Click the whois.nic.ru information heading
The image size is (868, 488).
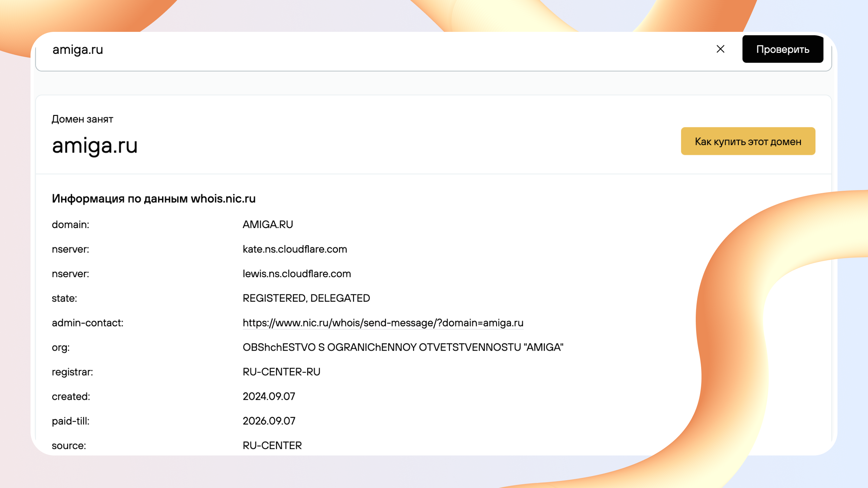coord(154,199)
